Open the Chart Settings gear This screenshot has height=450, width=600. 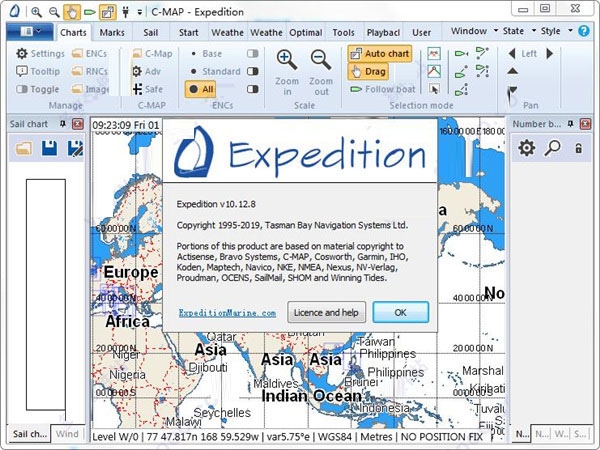coord(40,54)
